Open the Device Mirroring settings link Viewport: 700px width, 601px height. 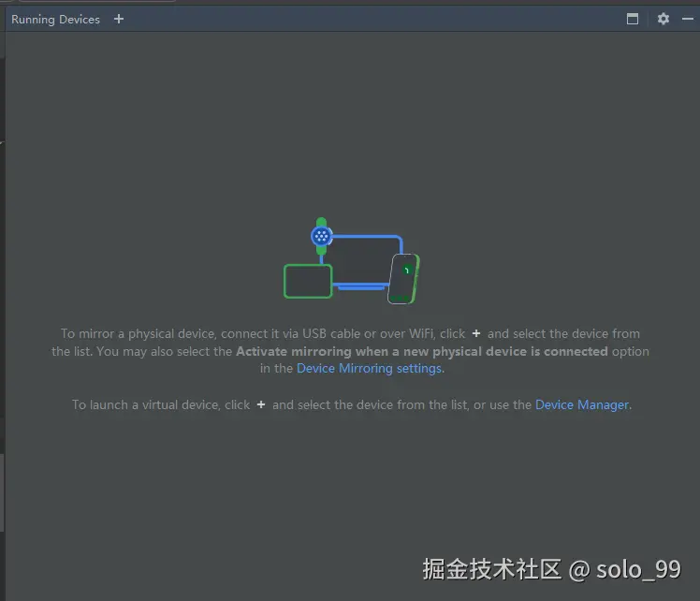click(x=370, y=368)
